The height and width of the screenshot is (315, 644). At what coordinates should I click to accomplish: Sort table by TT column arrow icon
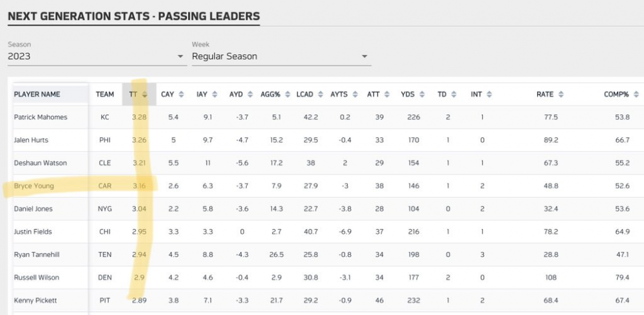(x=145, y=94)
